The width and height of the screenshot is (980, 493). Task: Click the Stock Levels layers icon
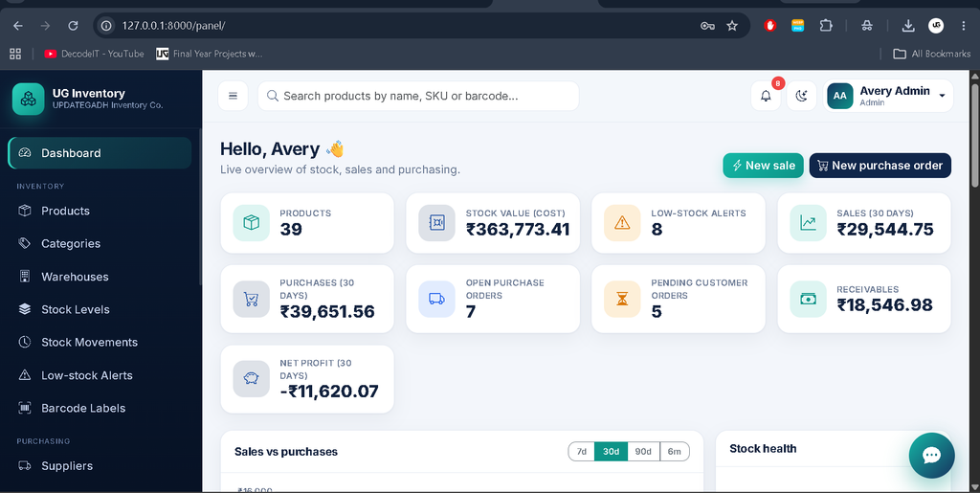point(24,309)
